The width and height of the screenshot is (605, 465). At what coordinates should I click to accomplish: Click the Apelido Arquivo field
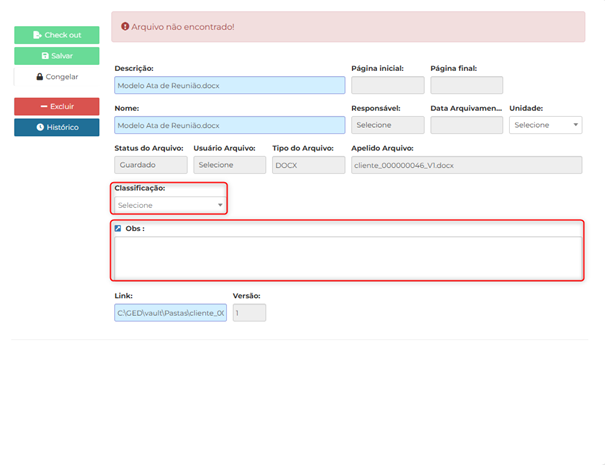tap(466, 165)
